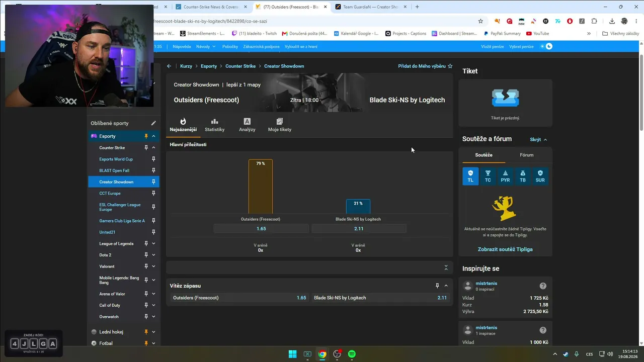Screen dimensions: 644x362
Task: Expand Dota 2 leagues
Action: pyautogui.click(x=153, y=255)
